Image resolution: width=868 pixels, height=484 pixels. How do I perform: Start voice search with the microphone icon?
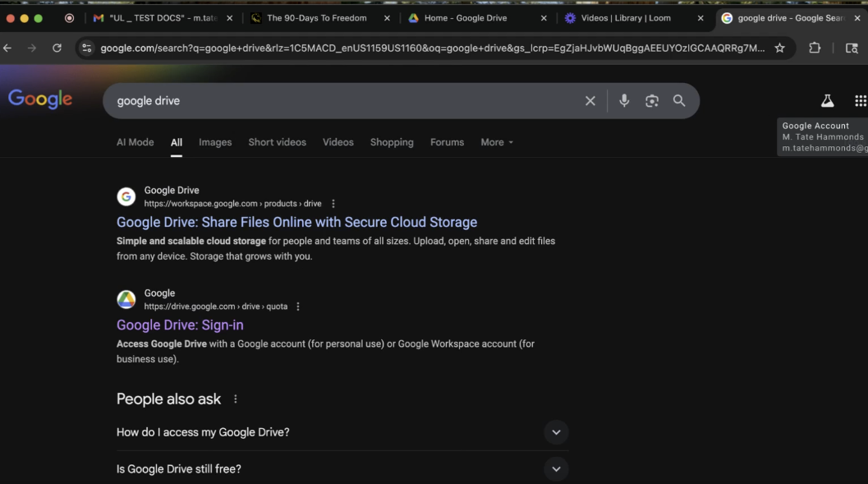click(624, 101)
